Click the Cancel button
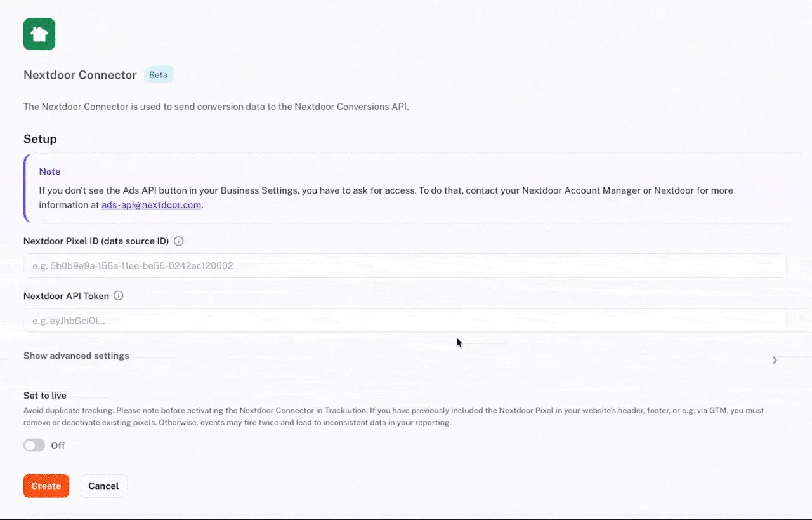The height and width of the screenshot is (520, 812). [x=103, y=486]
